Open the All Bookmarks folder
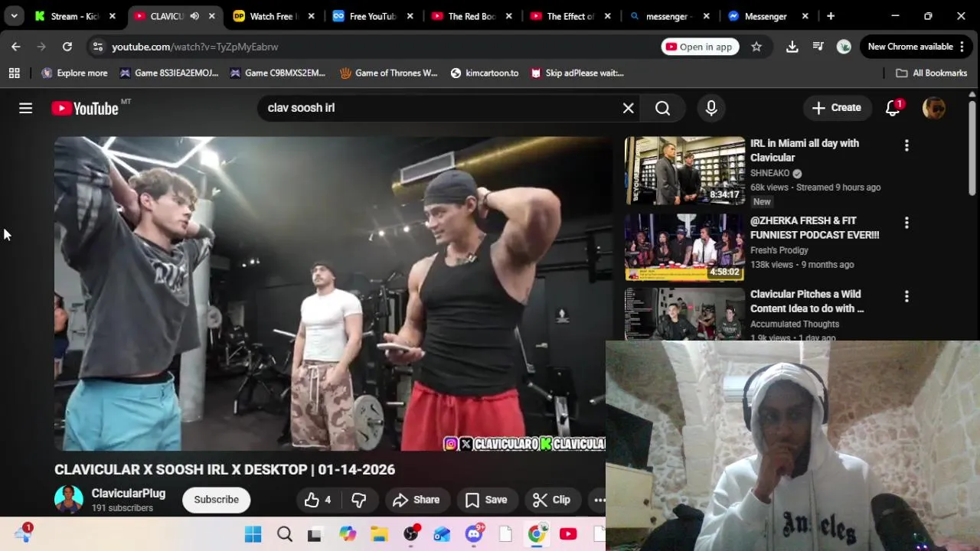 point(932,73)
